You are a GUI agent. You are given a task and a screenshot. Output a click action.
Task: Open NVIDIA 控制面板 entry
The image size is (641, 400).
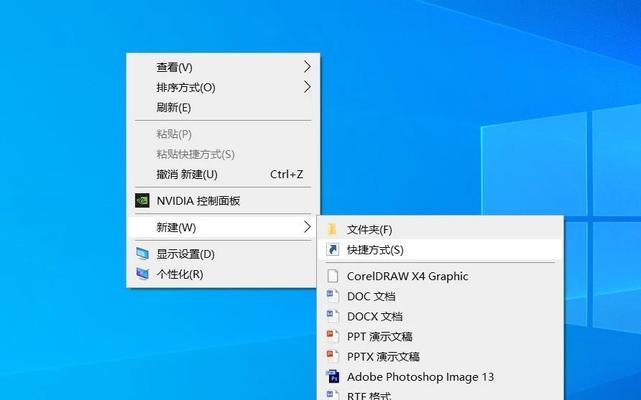223,201
